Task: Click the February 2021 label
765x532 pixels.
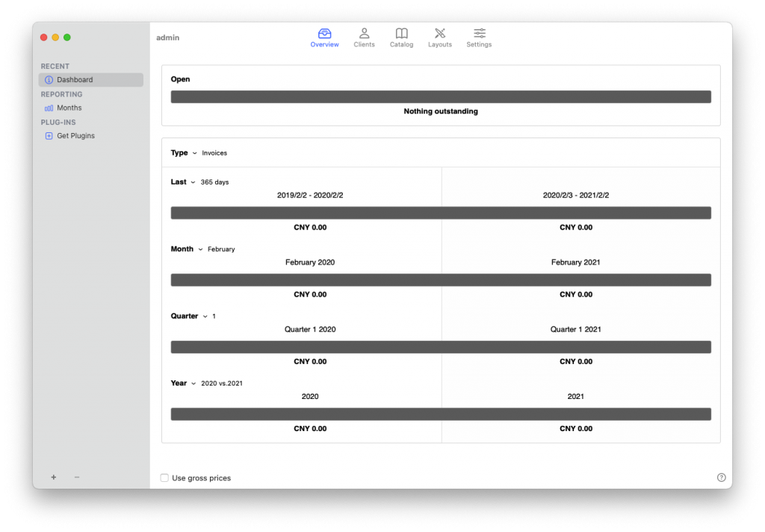Action: coord(576,262)
